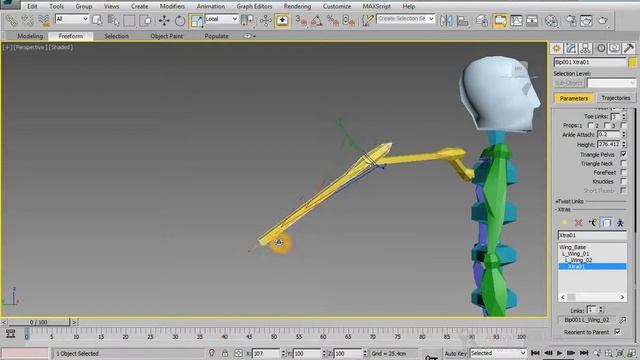Activate the Select and Rotate tool
Viewport: 640px width, 360px height.
(x=180, y=20)
